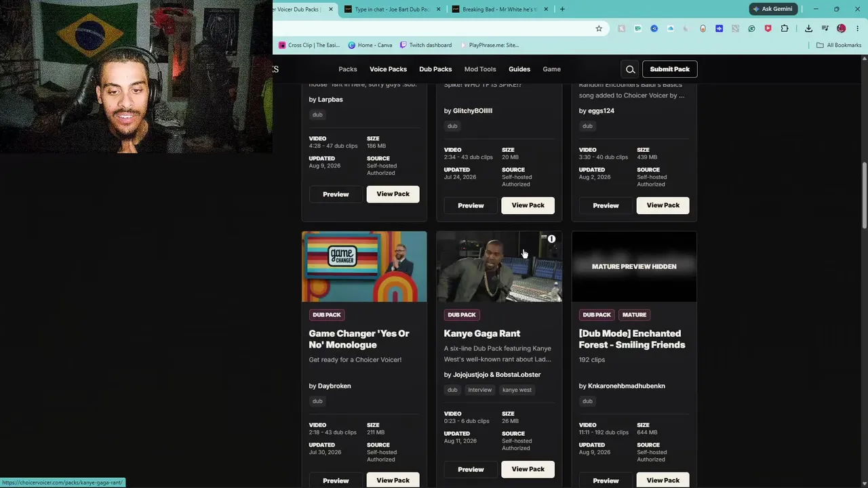Open the Twitch dashboard bookmark
Image resolution: width=868 pixels, height=488 pixels.
coord(426,45)
